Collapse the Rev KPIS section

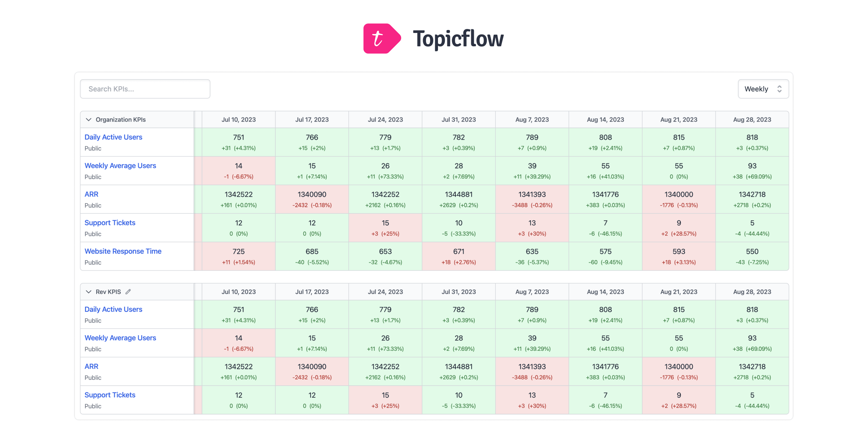[88, 291]
